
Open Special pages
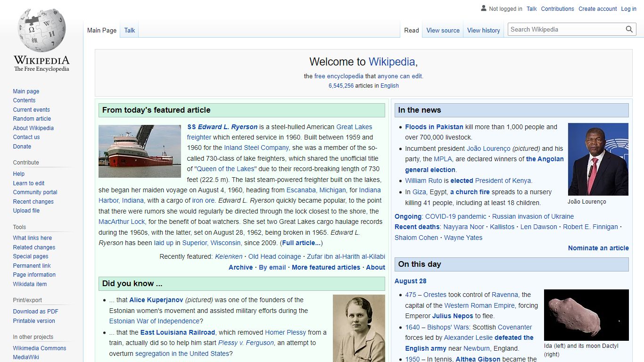click(31, 256)
